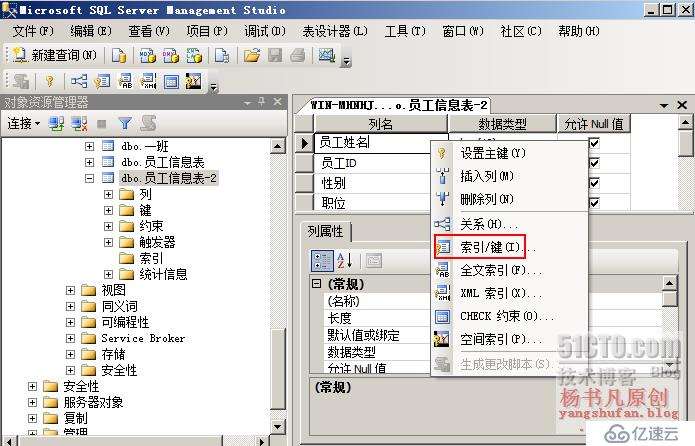This screenshot has height=446, width=695.
Task: Expand the 约束 folder node
Action: click(108, 226)
